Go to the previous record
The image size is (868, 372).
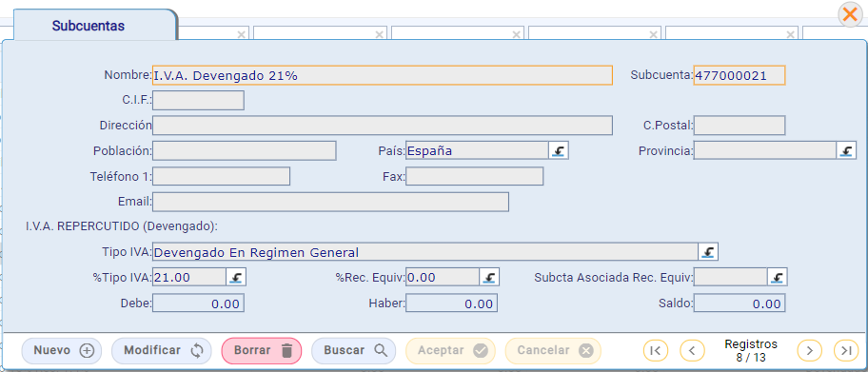tap(692, 350)
